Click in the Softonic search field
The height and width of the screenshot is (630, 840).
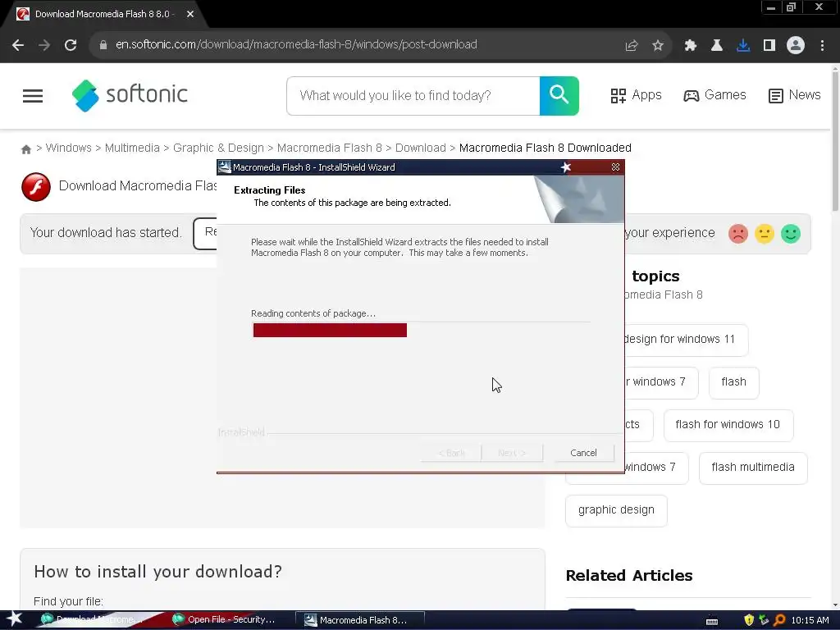pyautogui.click(x=413, y=96)
